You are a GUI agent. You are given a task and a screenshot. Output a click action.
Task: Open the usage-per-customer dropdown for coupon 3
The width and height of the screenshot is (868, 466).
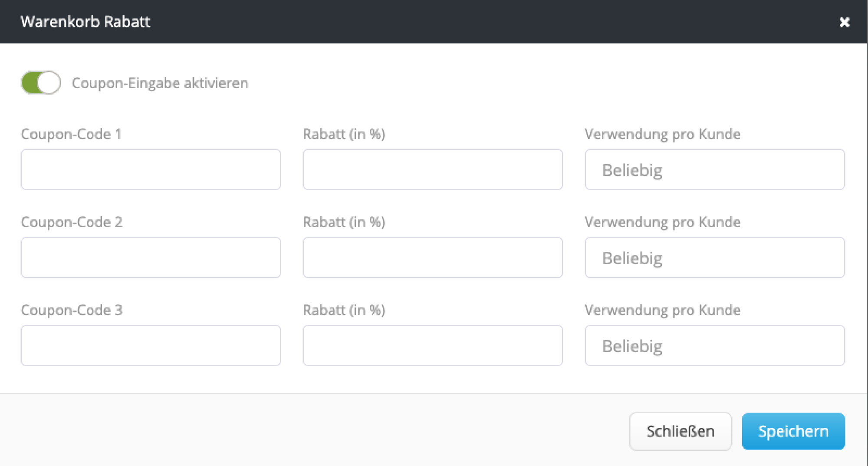click(714, 345)
